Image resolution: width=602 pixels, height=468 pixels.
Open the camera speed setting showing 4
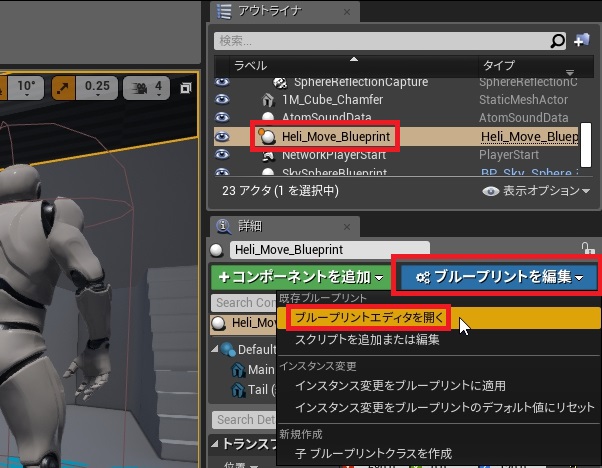(x=146, y=88)
